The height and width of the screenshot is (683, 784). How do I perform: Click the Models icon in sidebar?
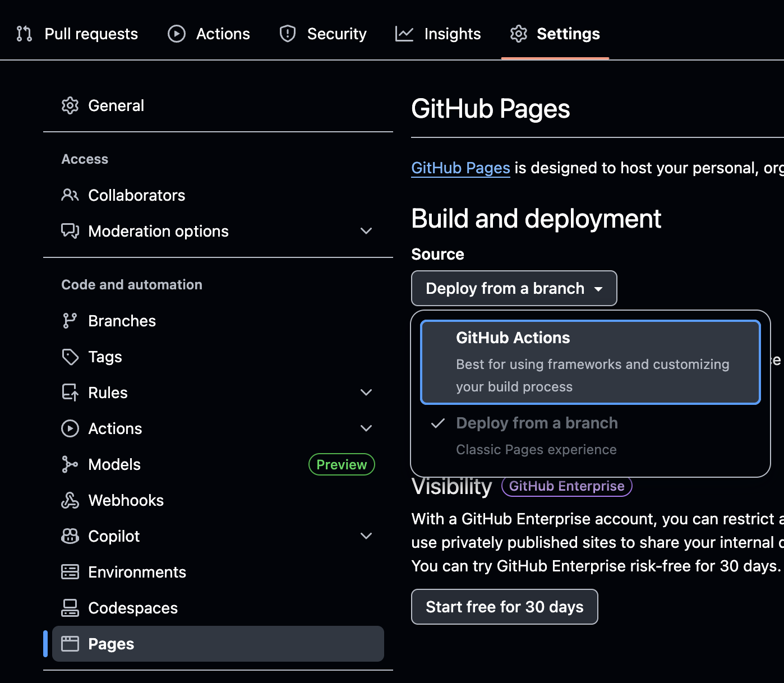pos(70,464)
